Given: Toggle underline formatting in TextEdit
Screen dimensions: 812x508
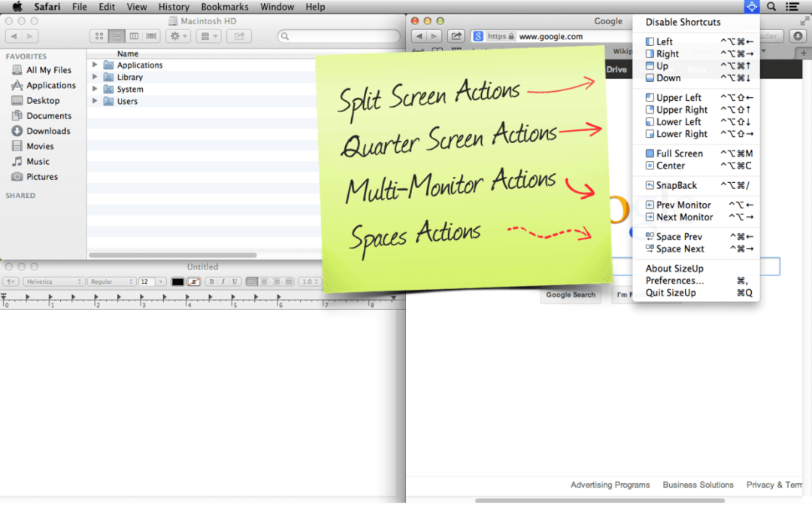Looking at the screenshot, I should [x=235, y=281].
